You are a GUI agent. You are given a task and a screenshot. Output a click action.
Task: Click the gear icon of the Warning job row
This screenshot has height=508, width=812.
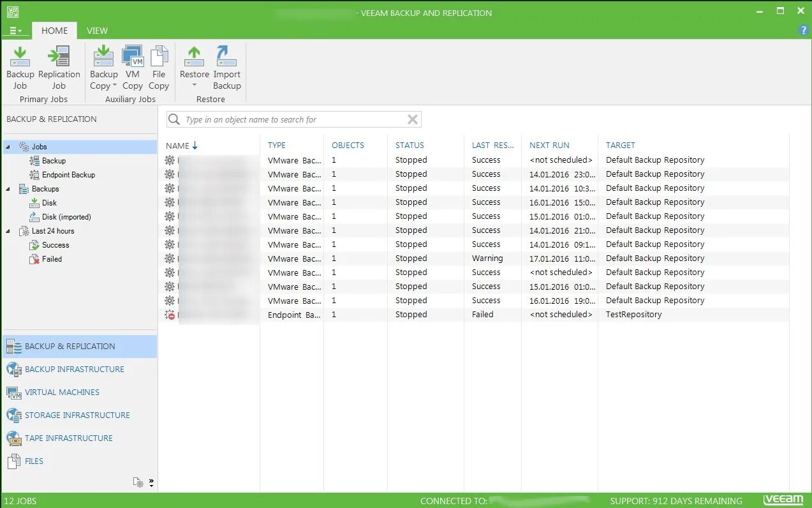pos(170,258)
